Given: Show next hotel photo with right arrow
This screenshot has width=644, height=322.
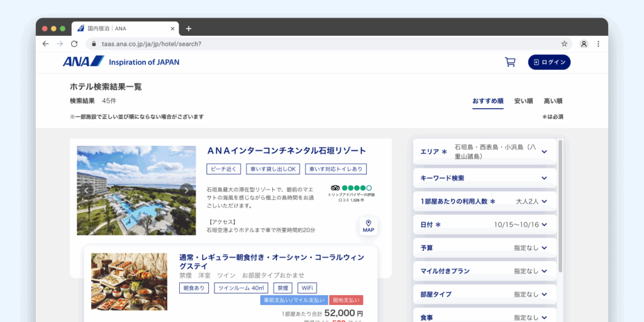Looking at the screenshot, I should click(x=186, y=190).
